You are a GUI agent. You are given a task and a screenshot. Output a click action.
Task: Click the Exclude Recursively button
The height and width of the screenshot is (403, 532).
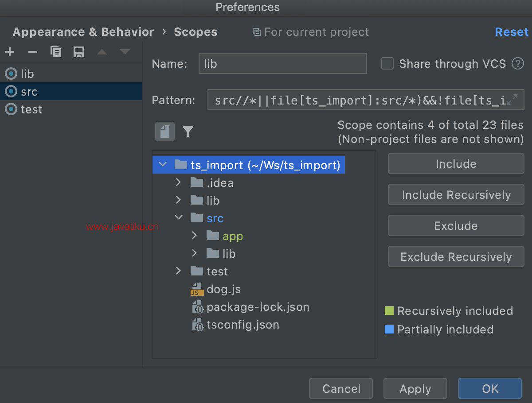tap(456, 257)
